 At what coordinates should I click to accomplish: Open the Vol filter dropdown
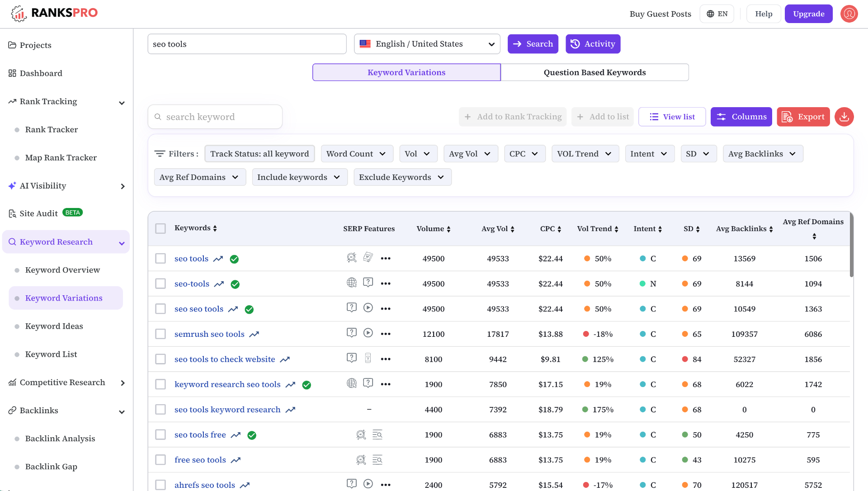click(418, 154)
